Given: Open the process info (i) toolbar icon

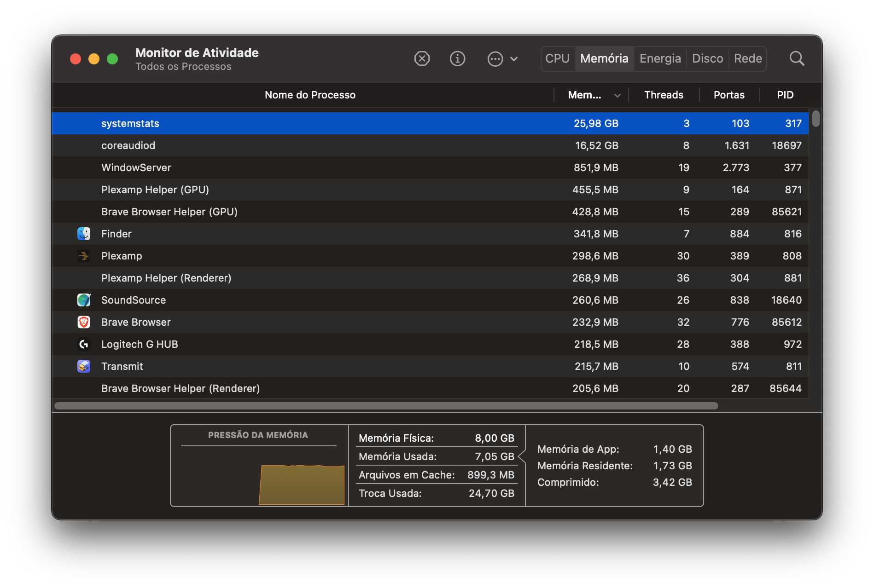Looking at the screenshot, I should click(457, 59).
